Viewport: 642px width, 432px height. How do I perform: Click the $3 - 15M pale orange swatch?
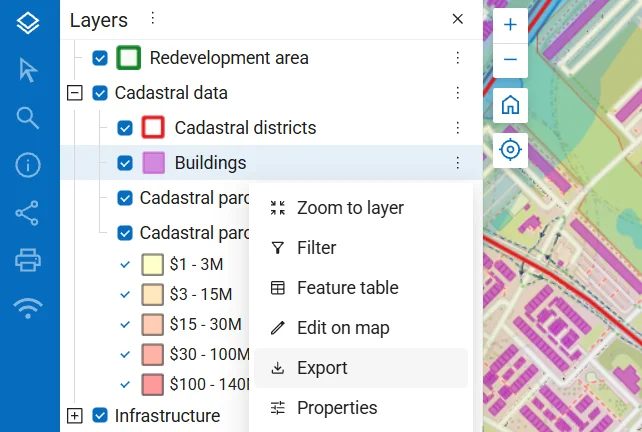153,294
